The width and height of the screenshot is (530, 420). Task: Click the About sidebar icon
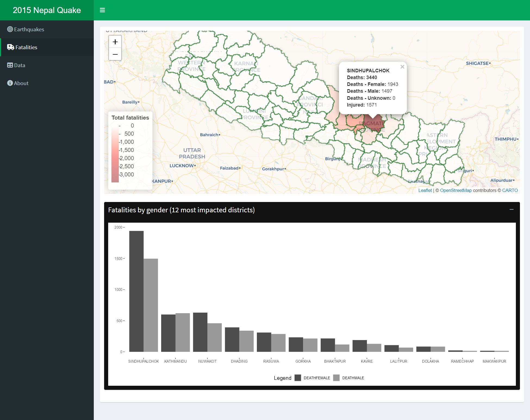[x=10, y=83]
